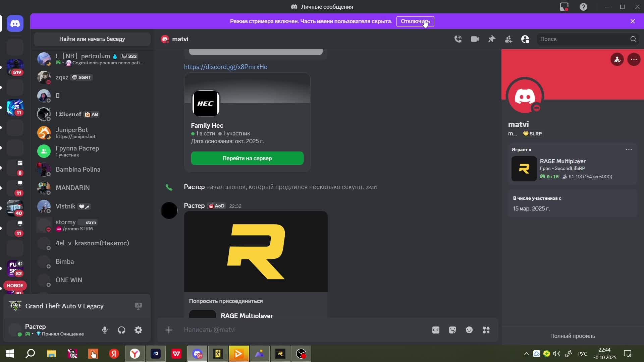
Task: Open the sticker picker
Action: point(452,330)
